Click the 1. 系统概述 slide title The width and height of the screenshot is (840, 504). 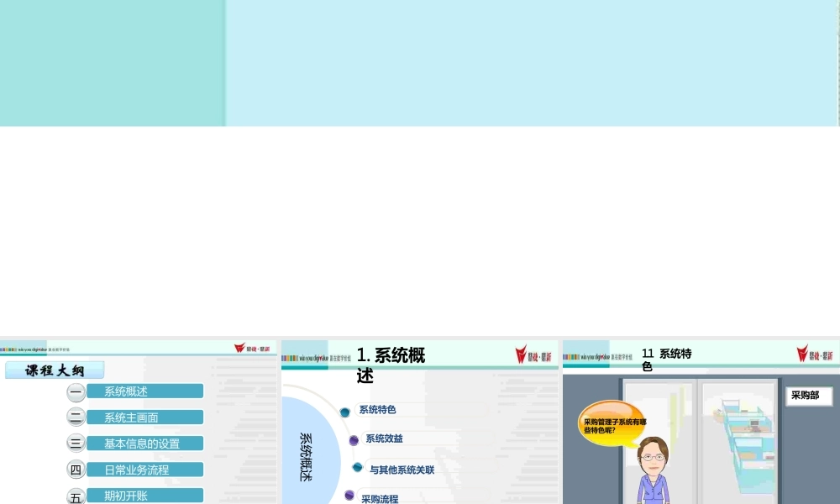(x=391, y=365)
